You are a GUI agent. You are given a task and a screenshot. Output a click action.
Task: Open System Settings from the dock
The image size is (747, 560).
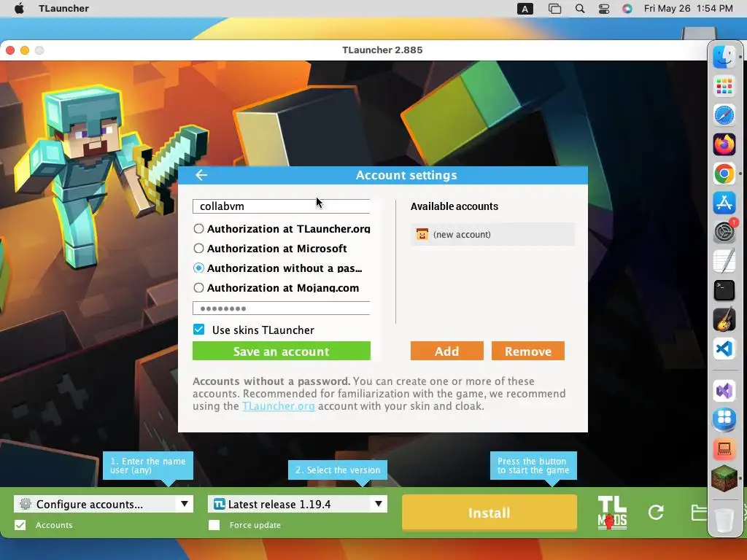tap(724, 233)
